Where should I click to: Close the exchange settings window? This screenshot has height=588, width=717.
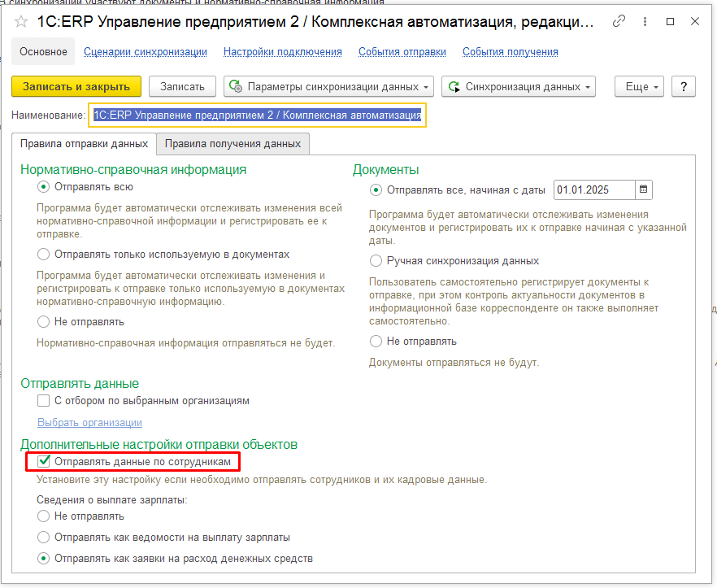click(695, 21)
